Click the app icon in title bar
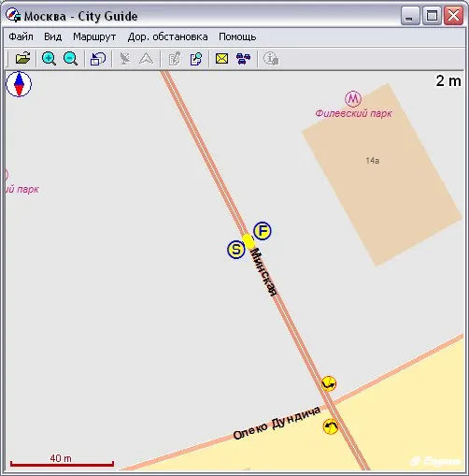469x476 pixels. click(x=13, y=16)
